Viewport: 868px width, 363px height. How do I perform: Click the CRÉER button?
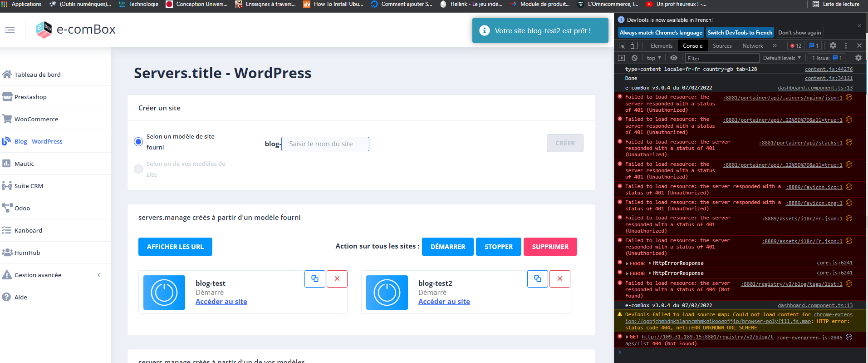[565, 143]
